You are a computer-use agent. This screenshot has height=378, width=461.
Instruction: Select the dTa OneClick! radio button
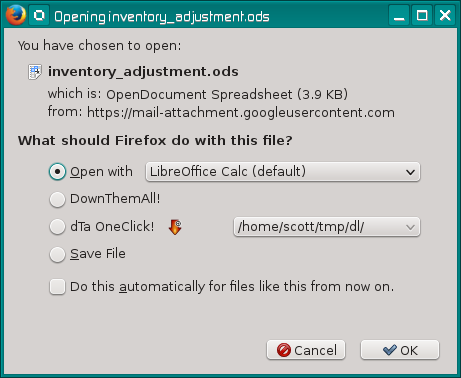click(x=57, y=227)
